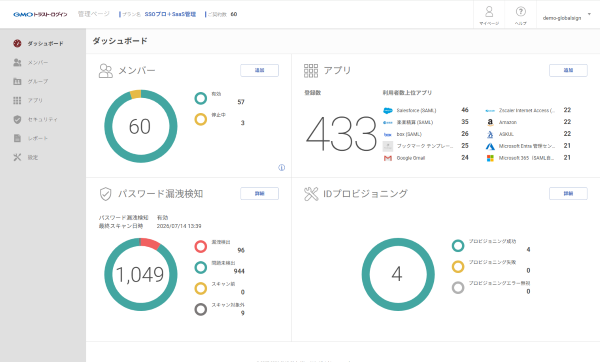Click the add button in メンバー card
Screen dimensions: 600x362
pyautogui.click(x=259, y=70)
